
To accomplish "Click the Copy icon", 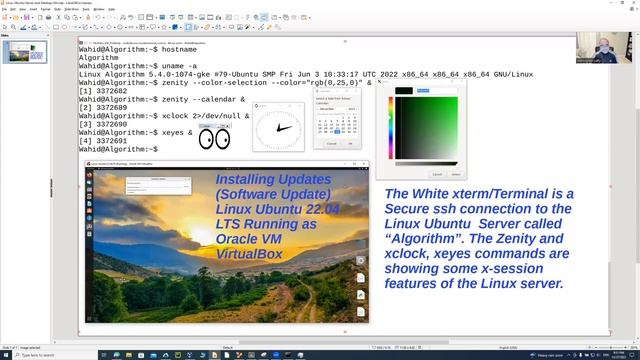I will point(67,18).
